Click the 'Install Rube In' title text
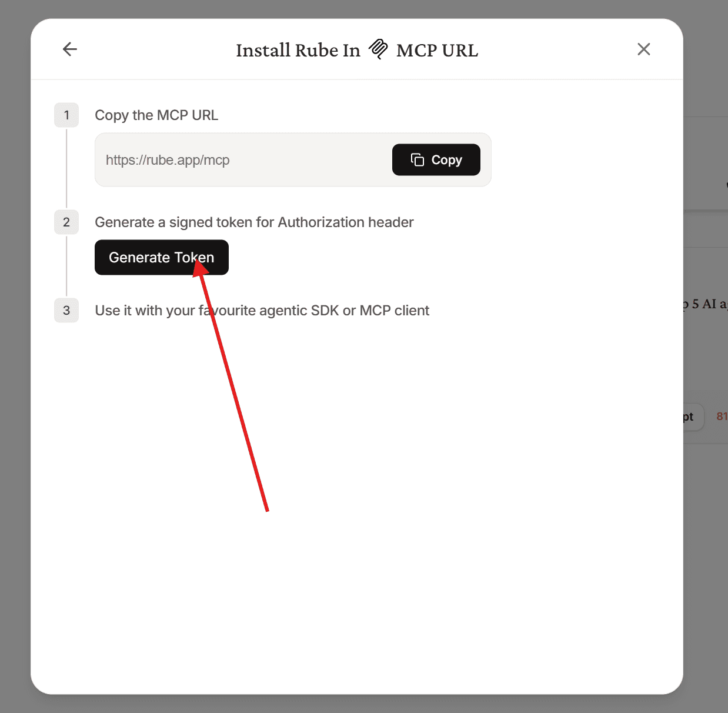The image size is (728, 713). pyautogui.click(x=298, y=51)
